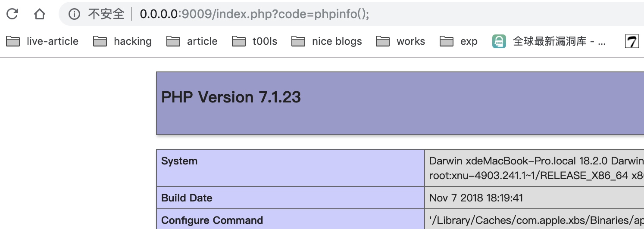This screenshot has height=229, width=644.
Task: Open the site info 'not secure' icon
Action: tap(75, 14)
